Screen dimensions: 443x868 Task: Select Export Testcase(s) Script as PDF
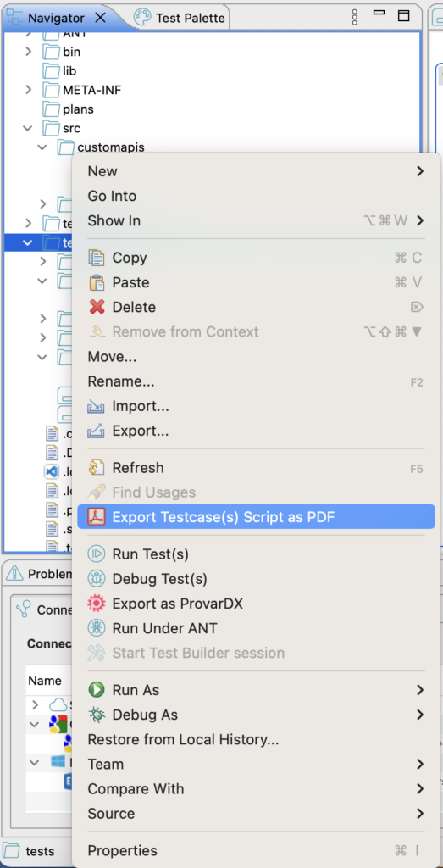(256, 517)
